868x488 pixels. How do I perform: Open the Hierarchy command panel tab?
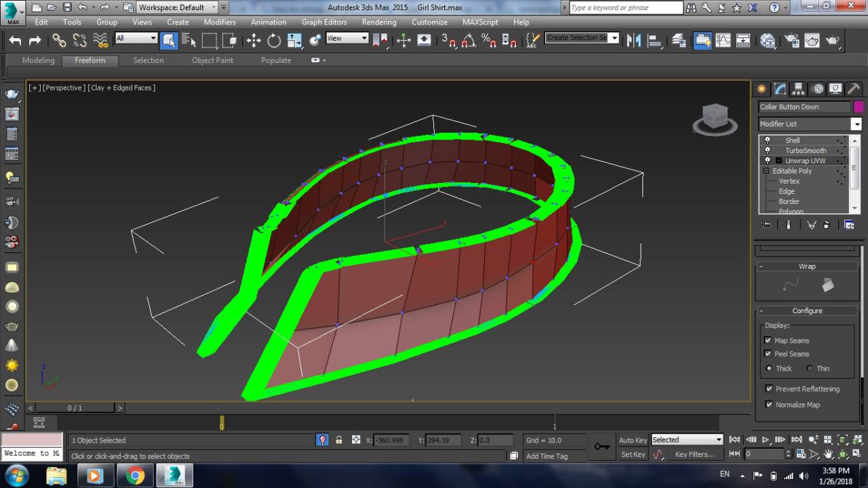click(798, 89)
